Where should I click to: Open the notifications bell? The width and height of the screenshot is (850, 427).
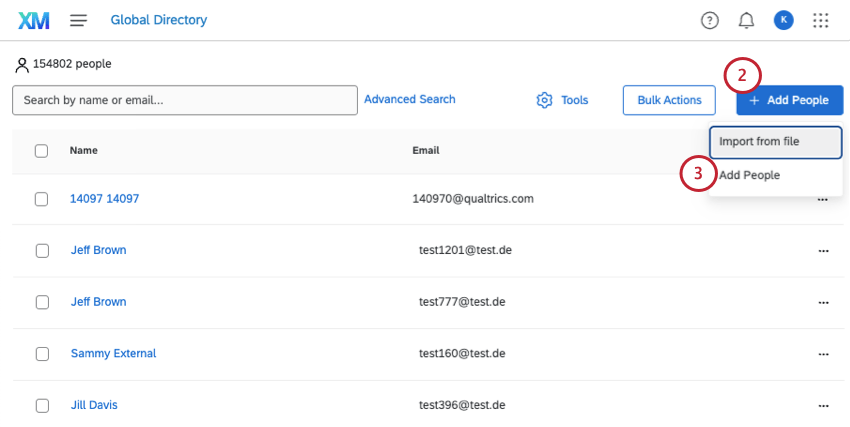(746, 20)
